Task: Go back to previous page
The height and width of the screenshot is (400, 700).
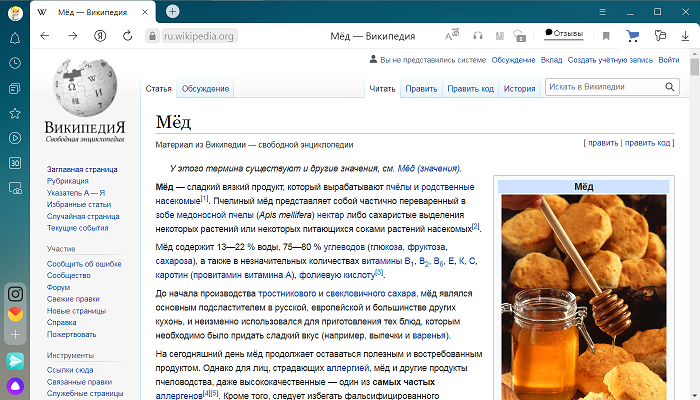Action: [45, 36]
